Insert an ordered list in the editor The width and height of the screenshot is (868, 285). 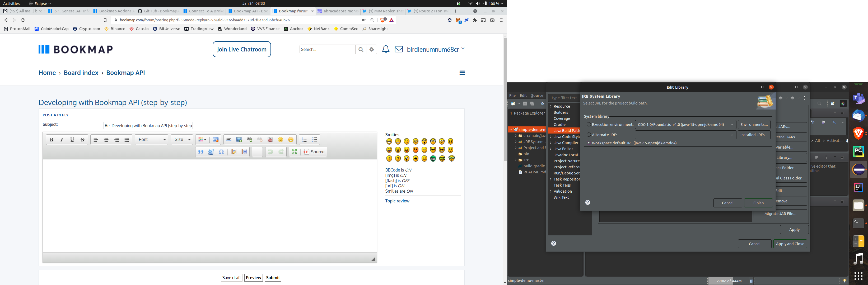click(x=304, y=140)
